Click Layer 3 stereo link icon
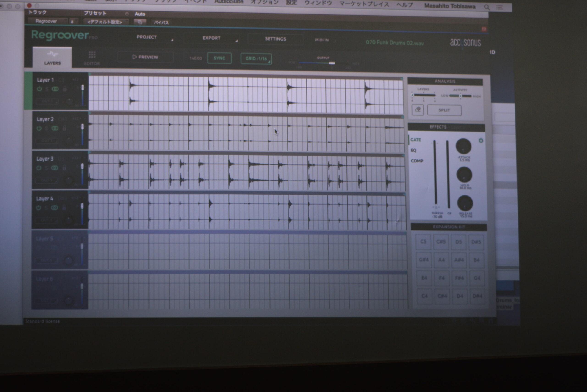Image resolution: width=587 pixels, height=392 pixels. [55, 168]
